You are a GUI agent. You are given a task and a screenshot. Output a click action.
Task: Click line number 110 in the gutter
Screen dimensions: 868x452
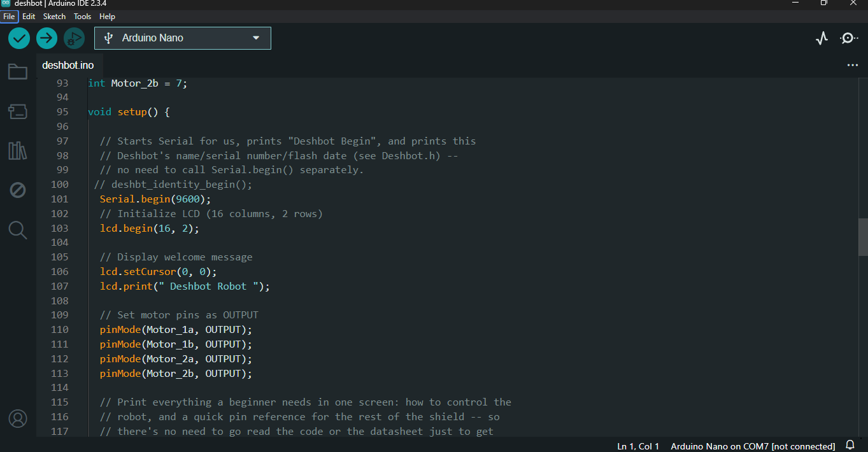(x=60, y=330)
